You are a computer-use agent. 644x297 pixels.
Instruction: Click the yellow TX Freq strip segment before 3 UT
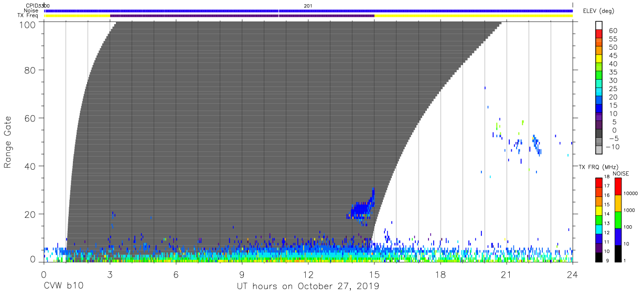tap(77, 16)
